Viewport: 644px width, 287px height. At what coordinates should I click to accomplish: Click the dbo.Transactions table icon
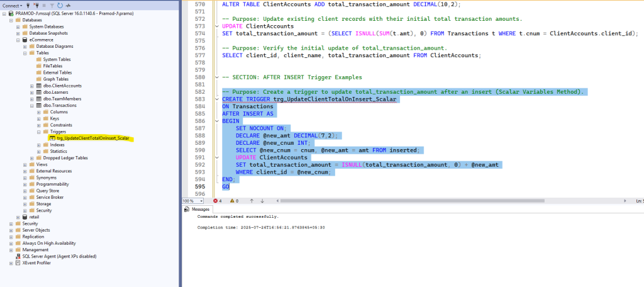(x=39, y=106)
